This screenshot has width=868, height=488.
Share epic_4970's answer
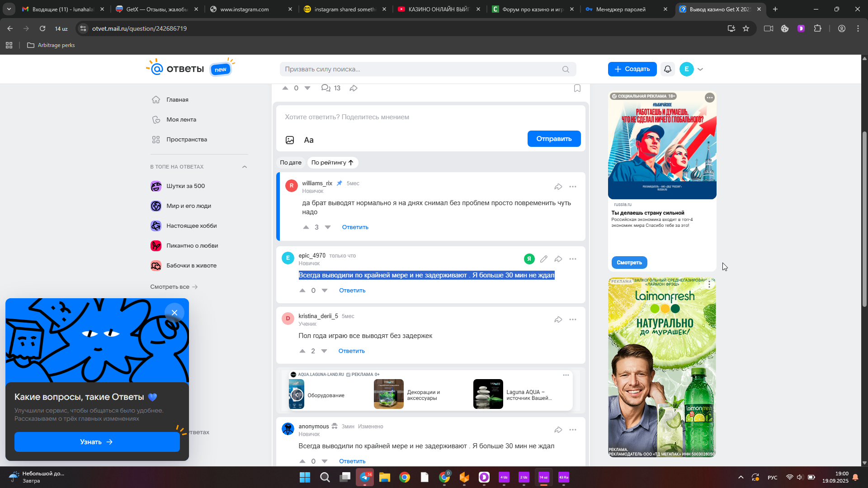point(558,259)
